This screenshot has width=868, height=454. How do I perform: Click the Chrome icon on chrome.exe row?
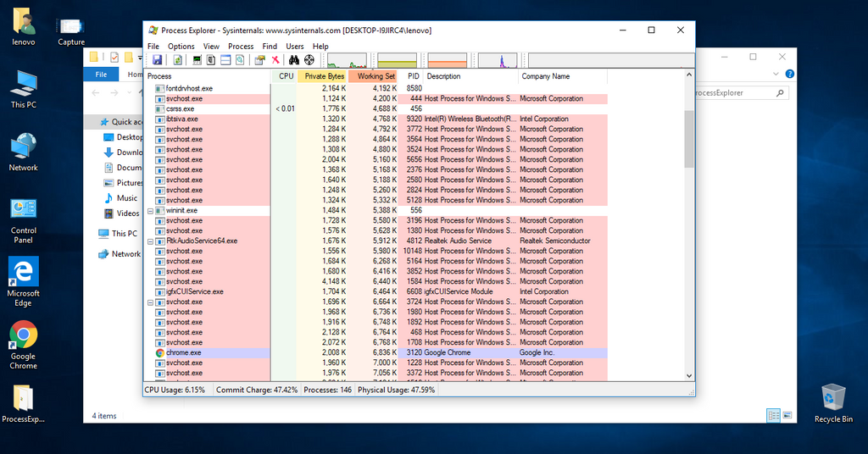(x=160, y=353)
